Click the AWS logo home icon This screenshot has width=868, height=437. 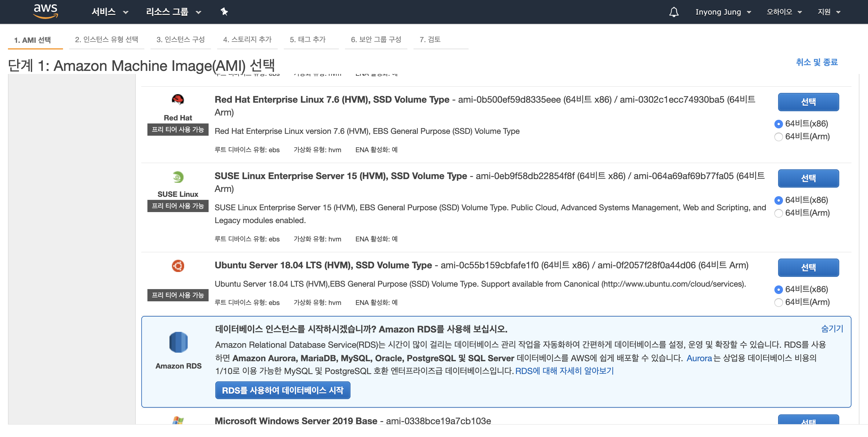[x=46, y=11]
